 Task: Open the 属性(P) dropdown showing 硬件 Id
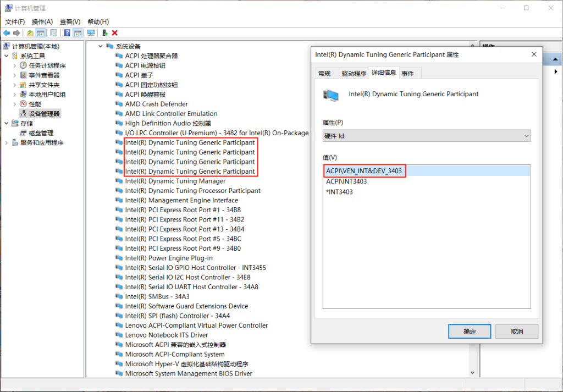426,136
